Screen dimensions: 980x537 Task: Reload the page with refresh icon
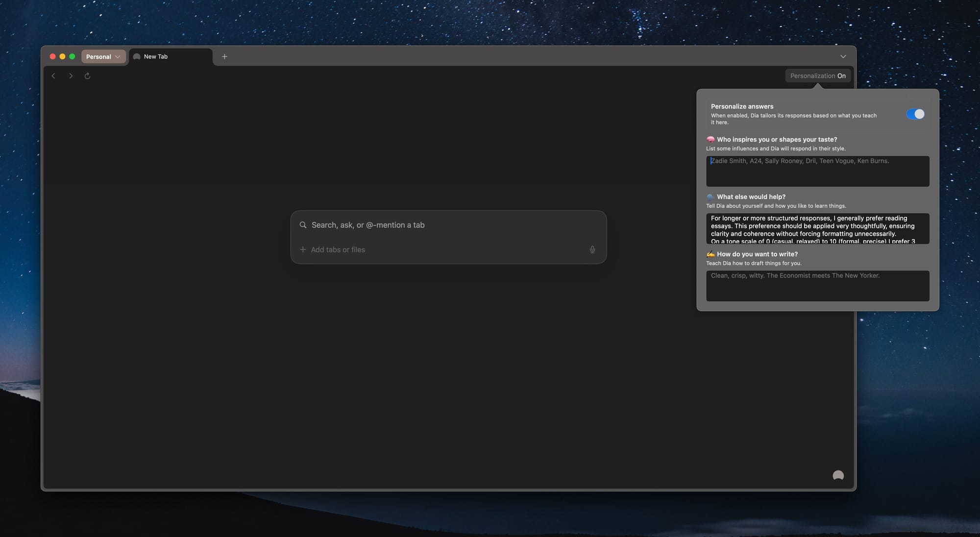[x=87, y=76]
